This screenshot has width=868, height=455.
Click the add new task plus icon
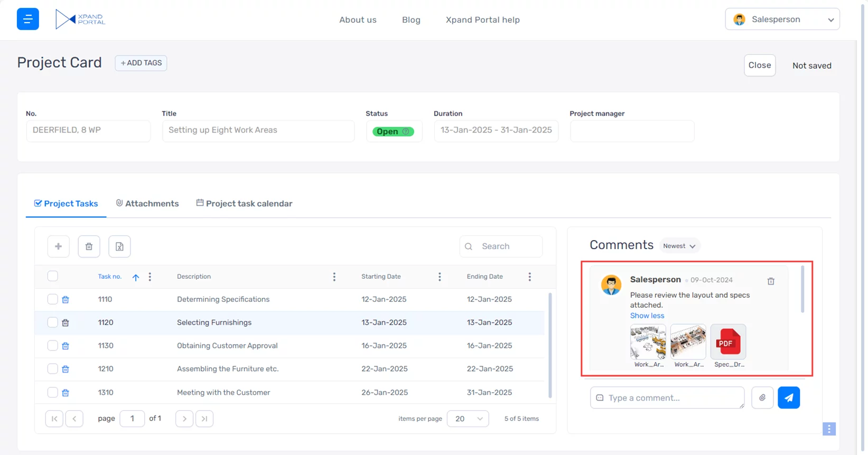click(58, 247)
